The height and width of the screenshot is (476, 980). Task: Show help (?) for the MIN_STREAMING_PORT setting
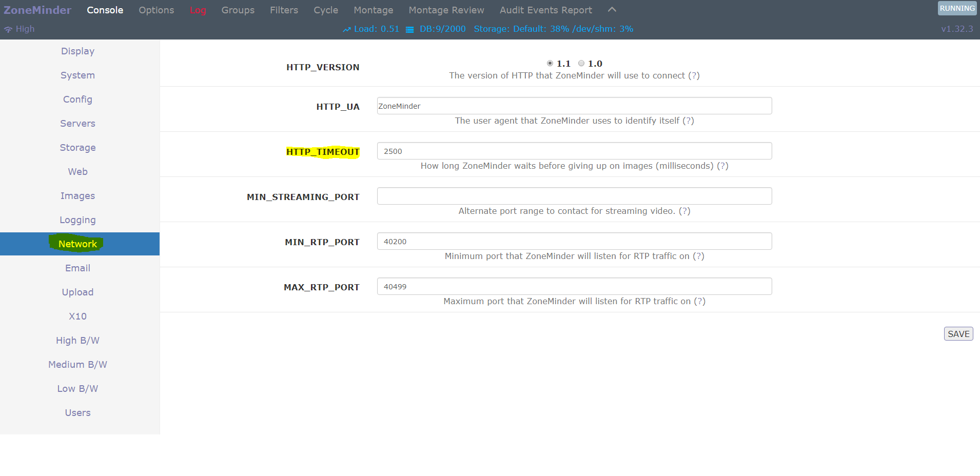point(684,211)
